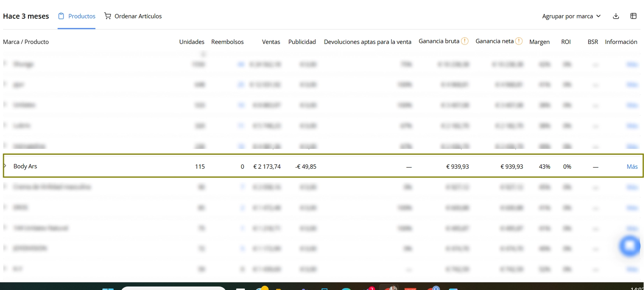Click the 115 units cell for Body Ars
Viewport: 644px width, 290px height.
tap(200, 166)
